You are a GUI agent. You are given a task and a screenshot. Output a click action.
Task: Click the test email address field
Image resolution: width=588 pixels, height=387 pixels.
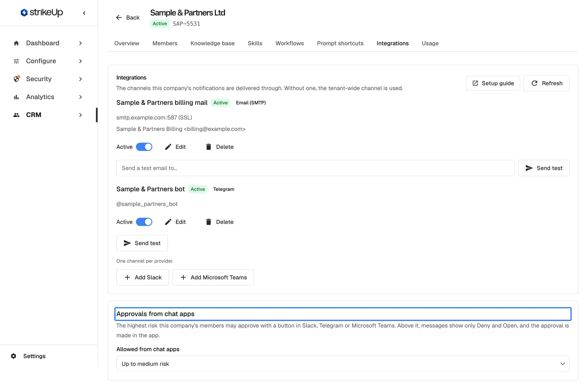[x=316, y=168]
